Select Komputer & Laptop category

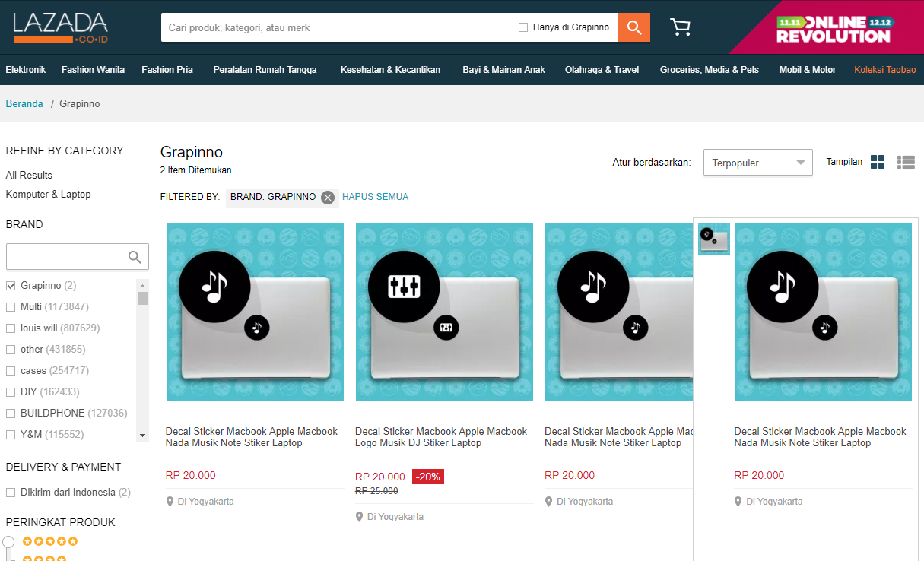(49, 195)
